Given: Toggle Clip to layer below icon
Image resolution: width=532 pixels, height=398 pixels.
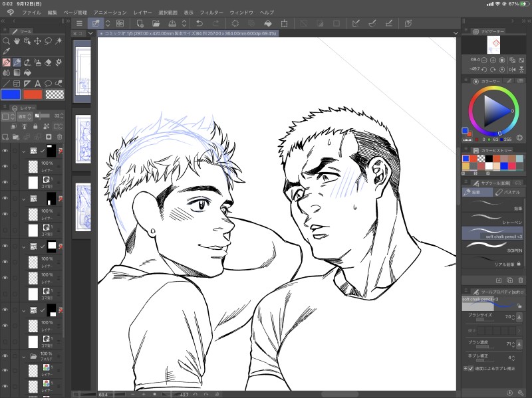Looking at the screenshot, I should (13, 126).
